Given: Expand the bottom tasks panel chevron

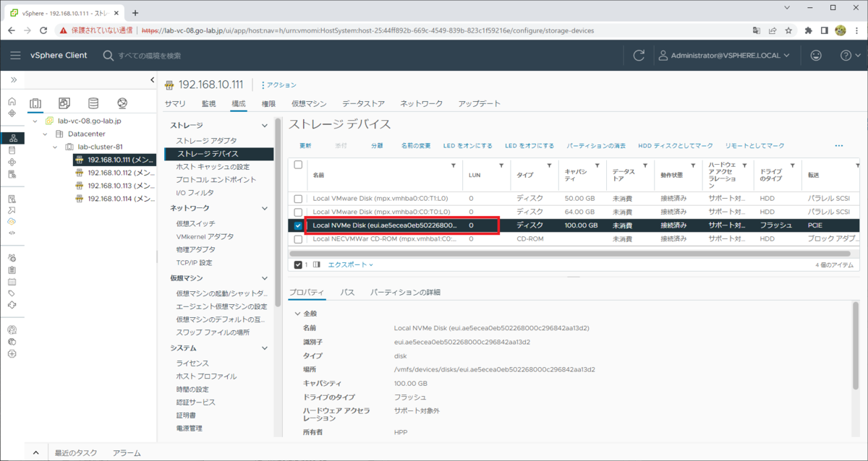Looking at the screenshot, I should coord(35,453).
